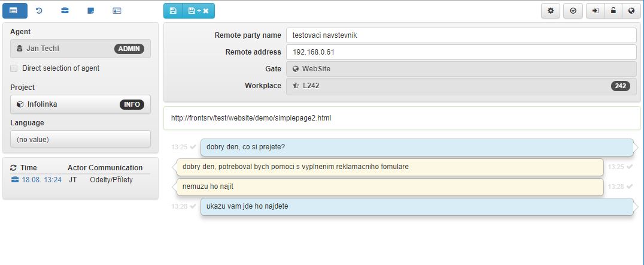Image resolution: width=644 pixels, height=265 pixels.
Task: Open the Language (no value) dropdown
Action: point(80,140)
